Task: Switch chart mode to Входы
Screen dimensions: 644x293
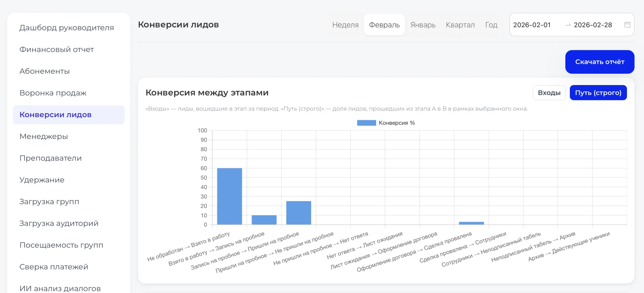Action: click(549, 93)
